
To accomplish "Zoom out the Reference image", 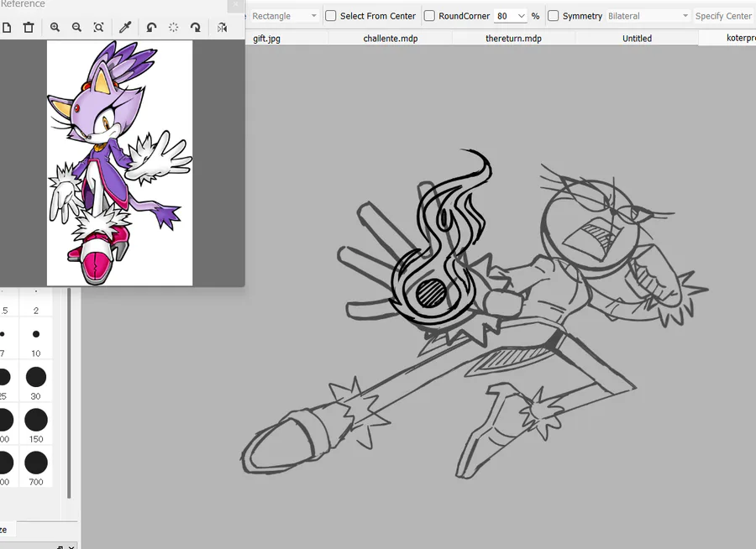I will coord(76,28).
